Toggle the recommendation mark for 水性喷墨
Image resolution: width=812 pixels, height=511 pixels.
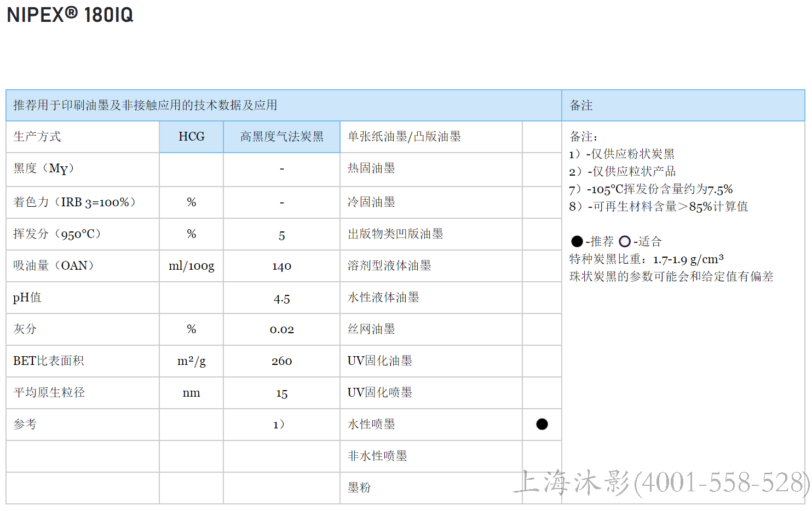tap(542, 424)
